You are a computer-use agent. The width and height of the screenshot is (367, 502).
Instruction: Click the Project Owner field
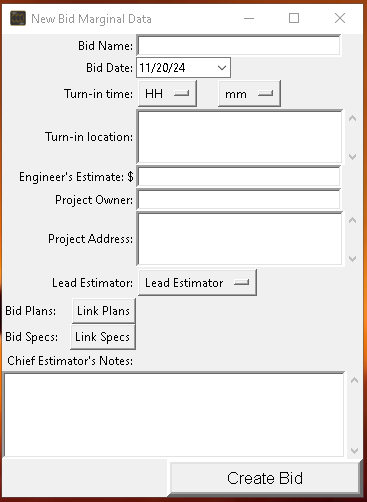coord(239,200)
